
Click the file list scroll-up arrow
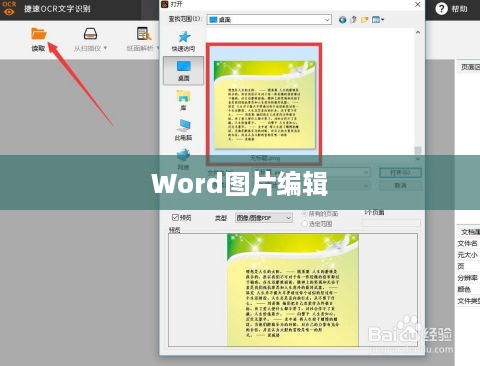[x=418, y=33]
